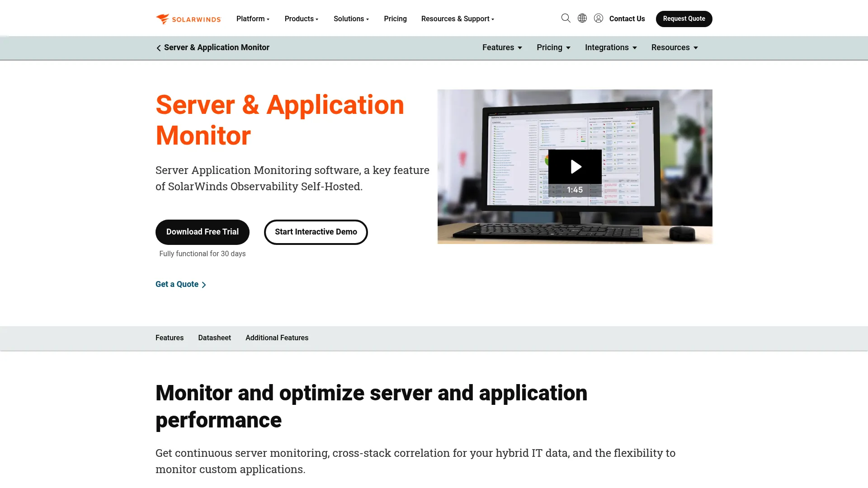
Task: Select the Features anchor tab
Action: [170, 338]
